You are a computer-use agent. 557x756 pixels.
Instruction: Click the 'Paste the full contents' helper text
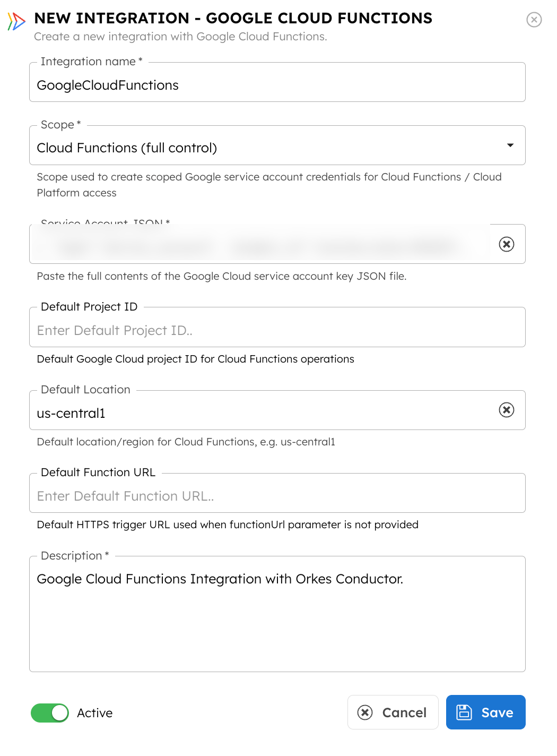[222, 276]
